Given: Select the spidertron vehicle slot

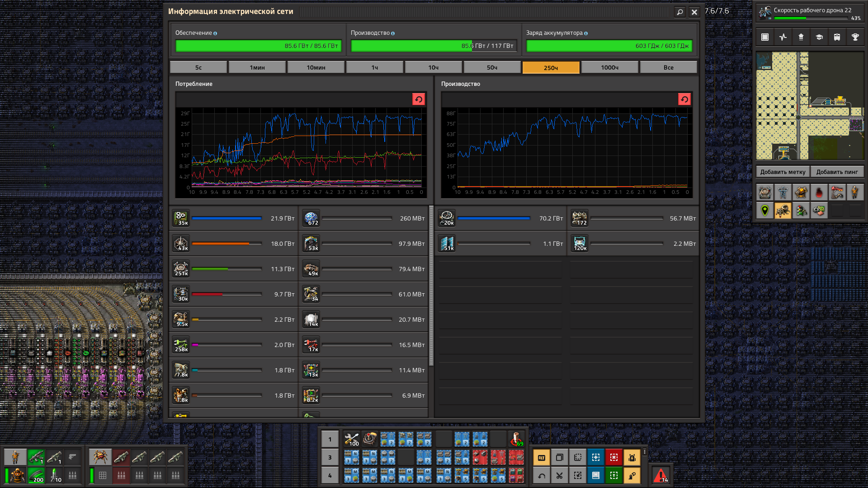Looking at the screenshot, I should tap(99, 457).
